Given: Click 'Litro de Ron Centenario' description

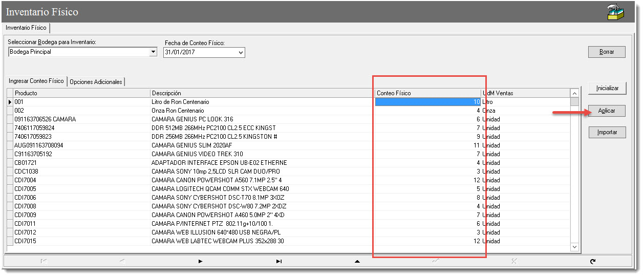Looking at the screenshot, I should (x=180, y=102).
